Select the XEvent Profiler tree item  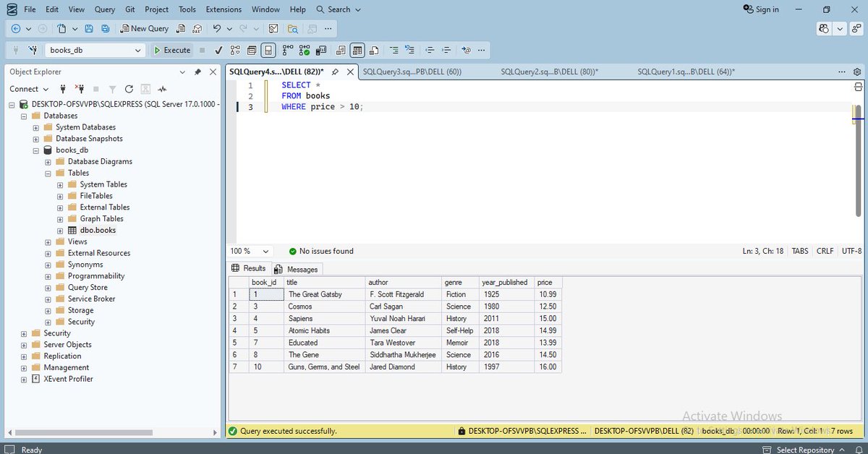click(68, 379)
